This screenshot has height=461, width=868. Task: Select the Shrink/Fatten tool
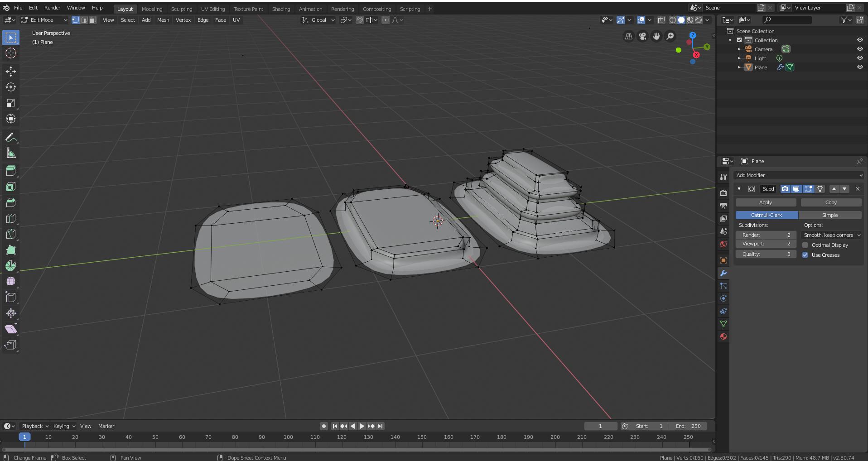pyautogui.click(x=11, y=313)
